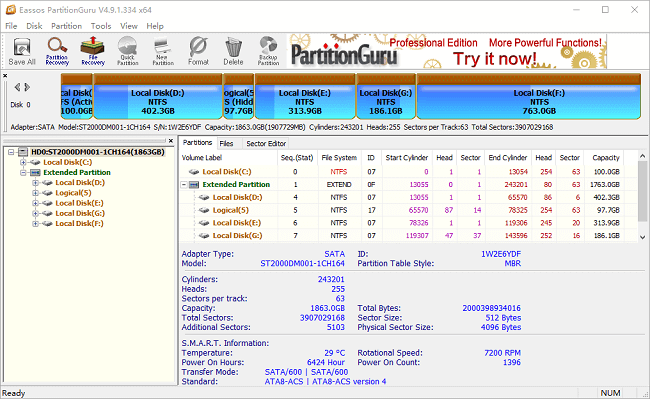Open the Partition menu

coord(66,26)
